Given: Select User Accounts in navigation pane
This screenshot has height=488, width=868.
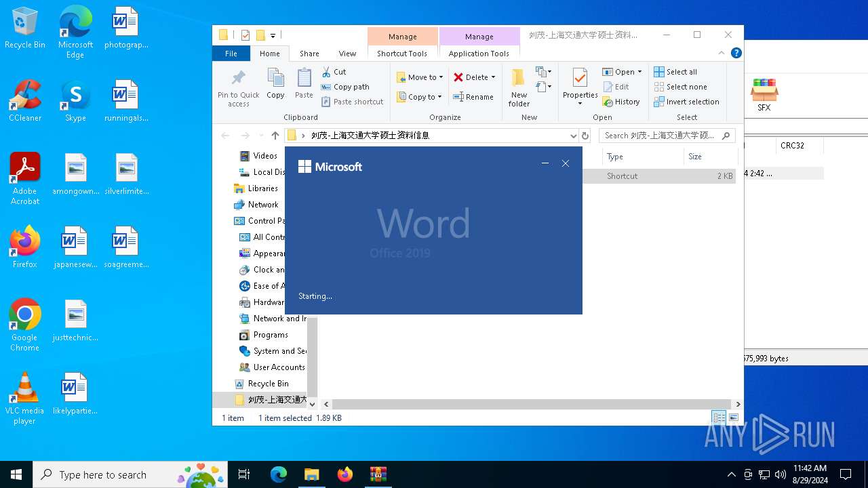Looking at the screenshot, I should click(x=279, y=367).
